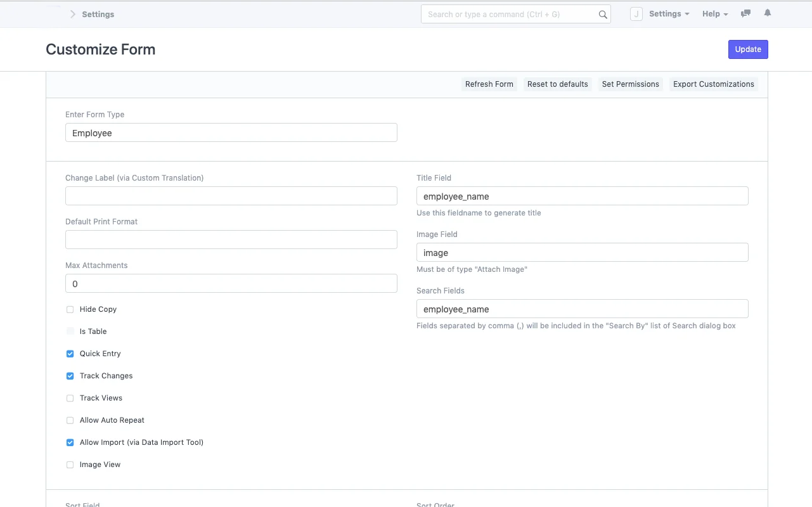Click Reset to defaults
Viewport: 812px width, 507px height.
557,84
